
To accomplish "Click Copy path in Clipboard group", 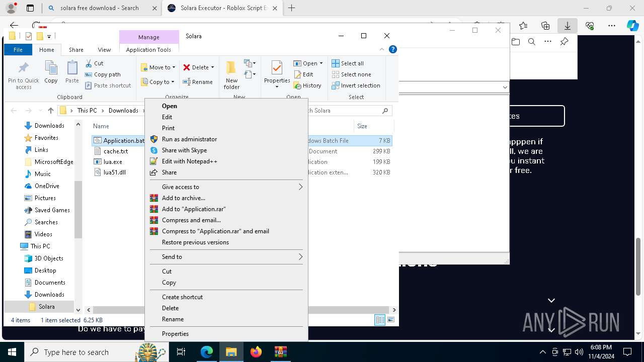I will point(103,74).
